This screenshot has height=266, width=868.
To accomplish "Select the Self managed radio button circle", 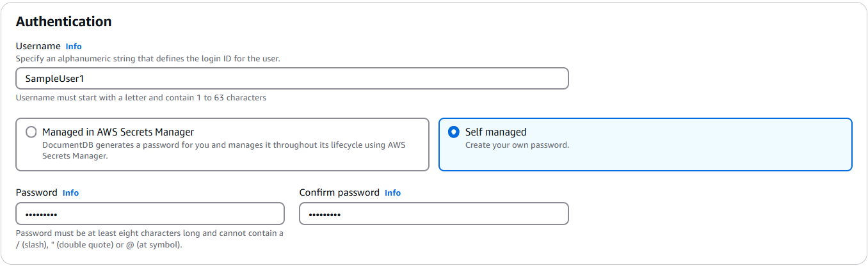I will 454,132.
